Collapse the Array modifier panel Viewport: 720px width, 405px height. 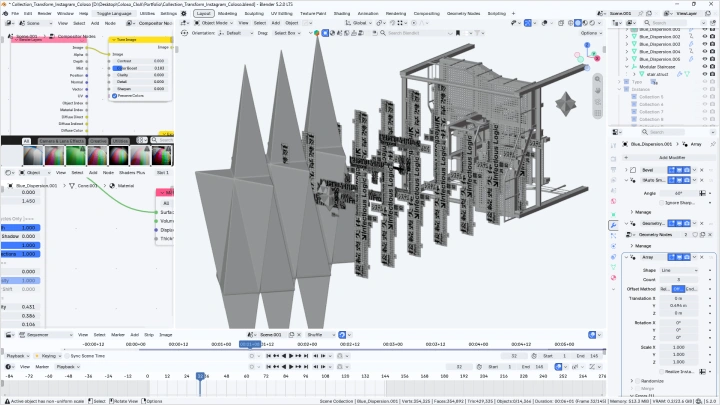pos(626,257)
